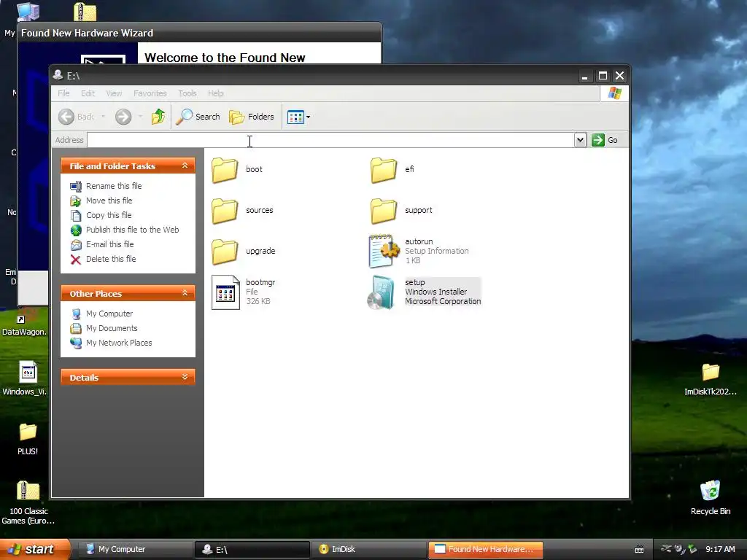Select the support folder icon
This screenshot has width=747, height=560.
coord(384,211)
